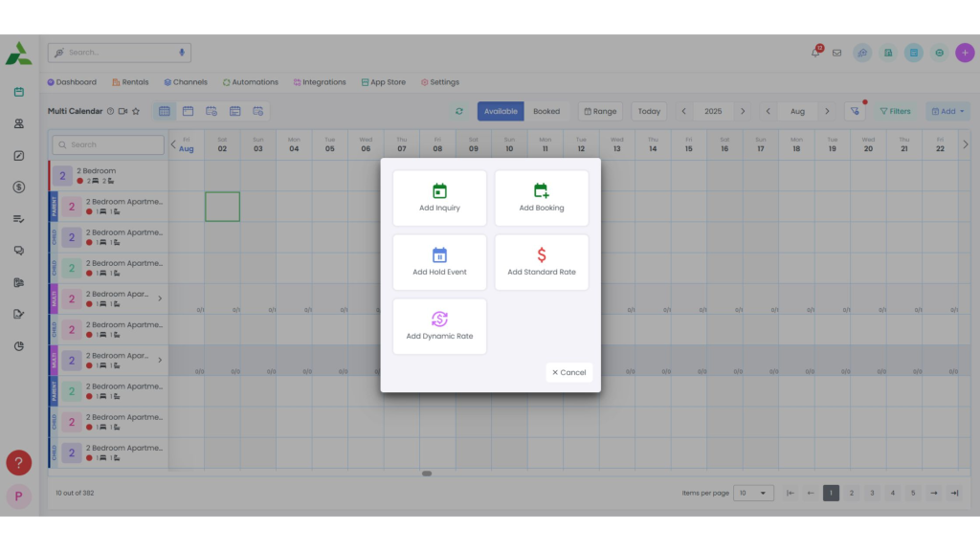980x551 pixels.
Task: Open Automations from the top menu
Action: click(x=251, y=82)
